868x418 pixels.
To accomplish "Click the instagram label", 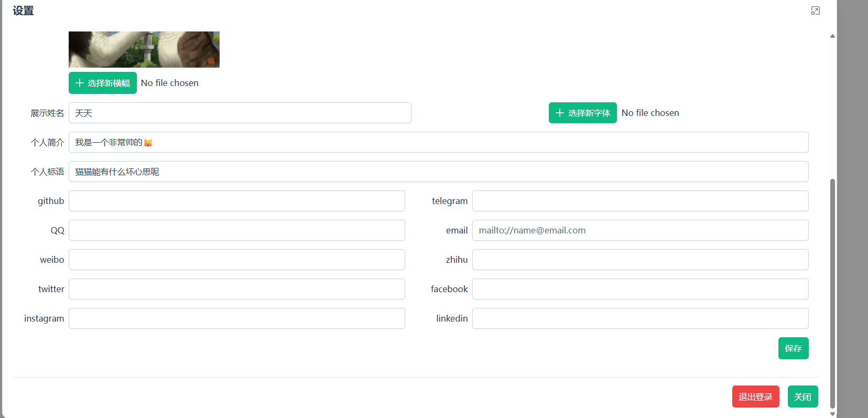I will 44,319.
